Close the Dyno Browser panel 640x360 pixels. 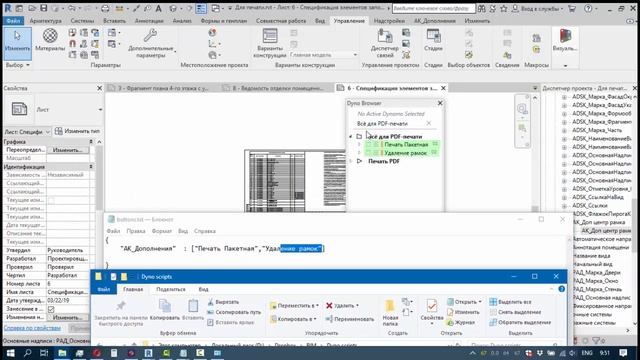click(440, 103)
